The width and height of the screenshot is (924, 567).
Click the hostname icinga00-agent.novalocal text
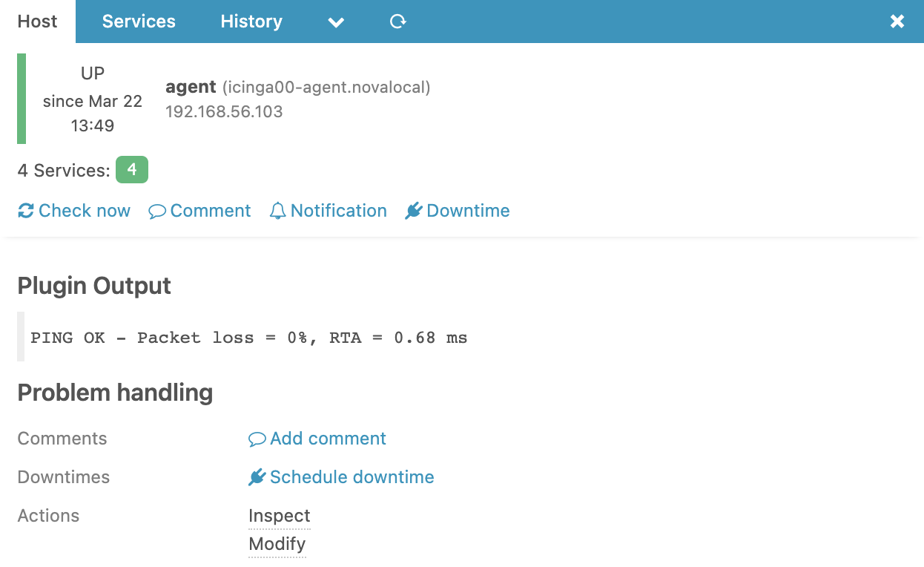pyautogui.click(x=326, y=88)
